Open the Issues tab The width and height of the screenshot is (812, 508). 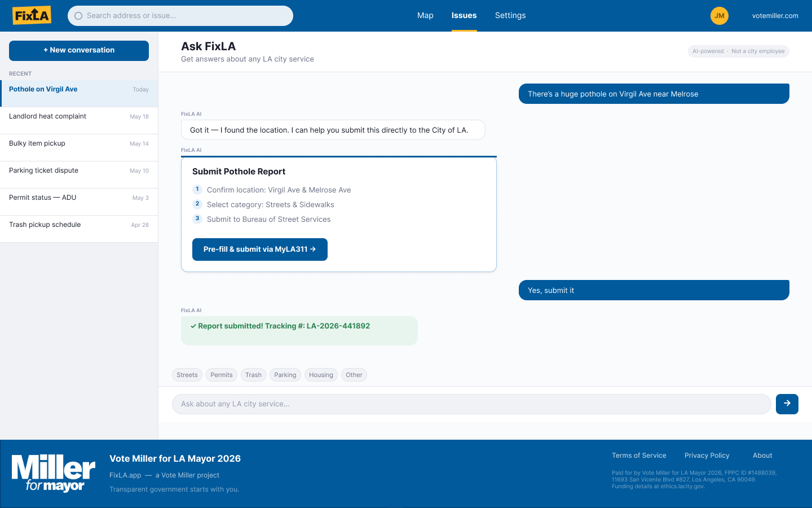click(464, 16)
